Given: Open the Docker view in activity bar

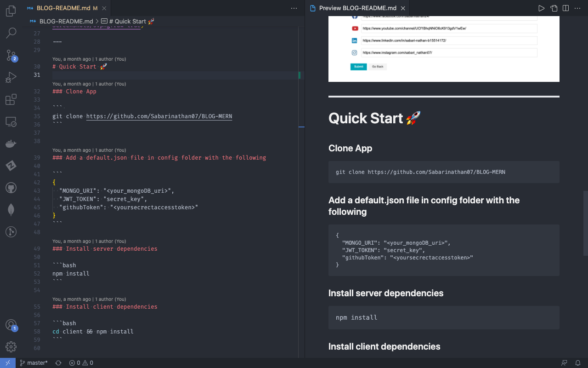Looking at the screenshot, I should click(11, 144).
